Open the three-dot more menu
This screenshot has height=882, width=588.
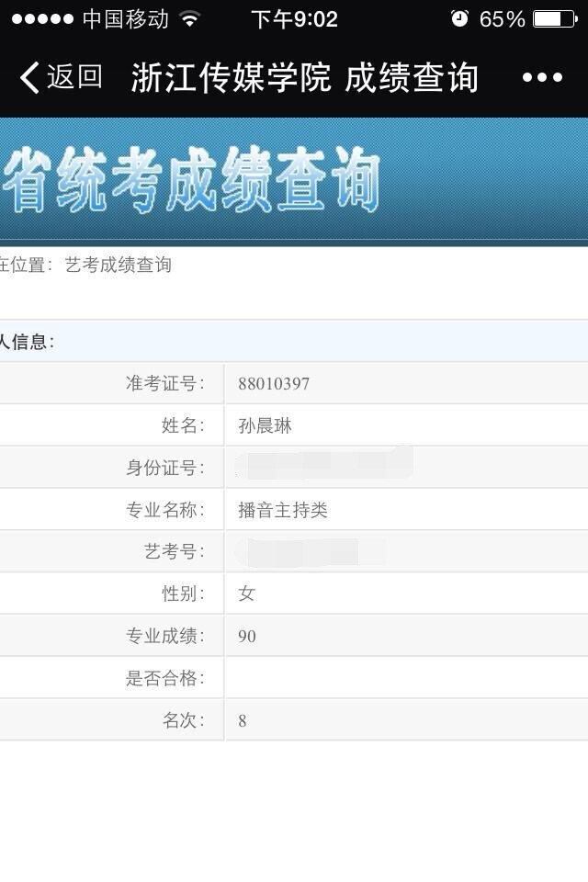[x=542, y=77]
